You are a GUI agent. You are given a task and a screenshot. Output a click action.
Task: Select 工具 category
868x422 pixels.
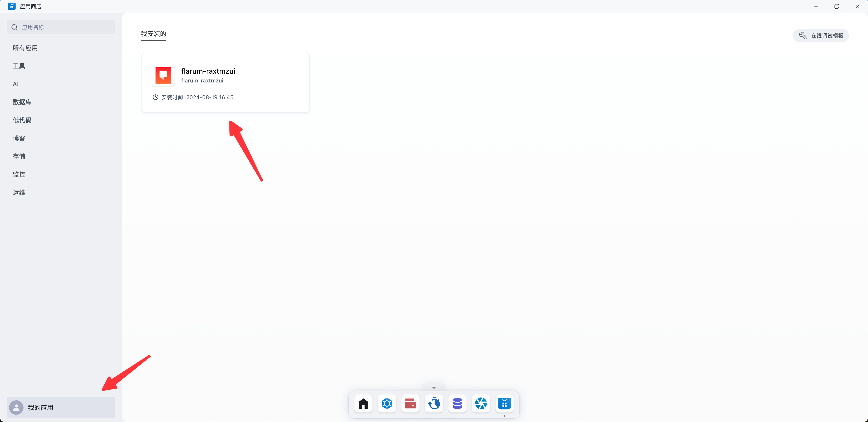(19, 66)
